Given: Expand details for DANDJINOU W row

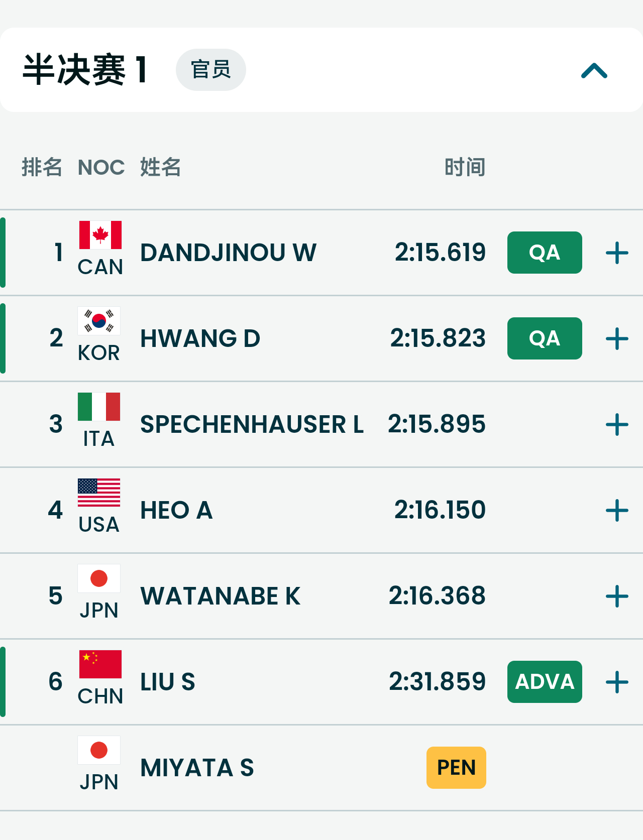Looking at the screenshot, I should pyautogui.click(x=617, y=253).
